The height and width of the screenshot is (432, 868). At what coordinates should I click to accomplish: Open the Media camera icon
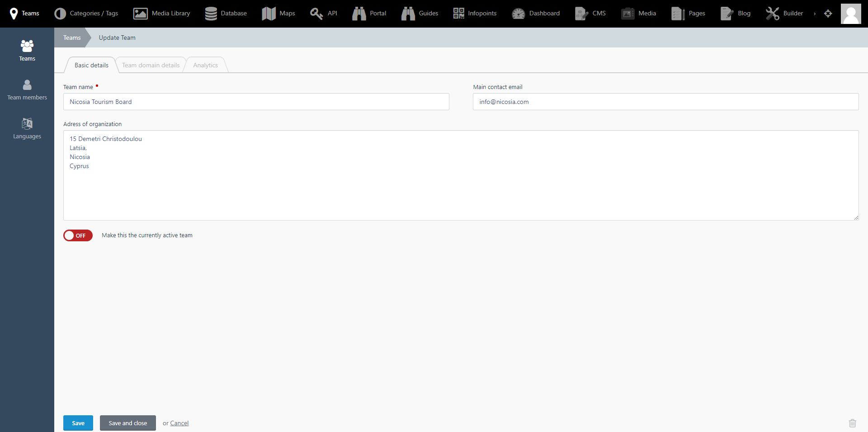click(627, 14)
